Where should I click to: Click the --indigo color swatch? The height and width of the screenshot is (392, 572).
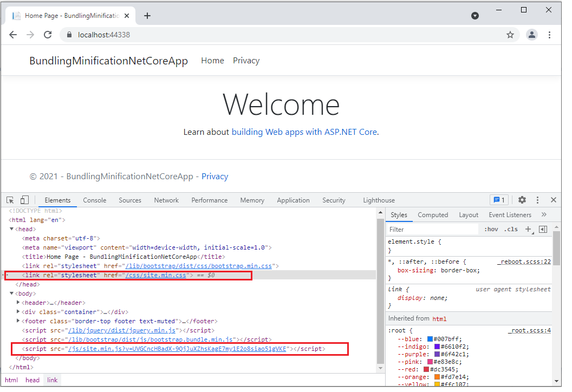tap(437, 347)
